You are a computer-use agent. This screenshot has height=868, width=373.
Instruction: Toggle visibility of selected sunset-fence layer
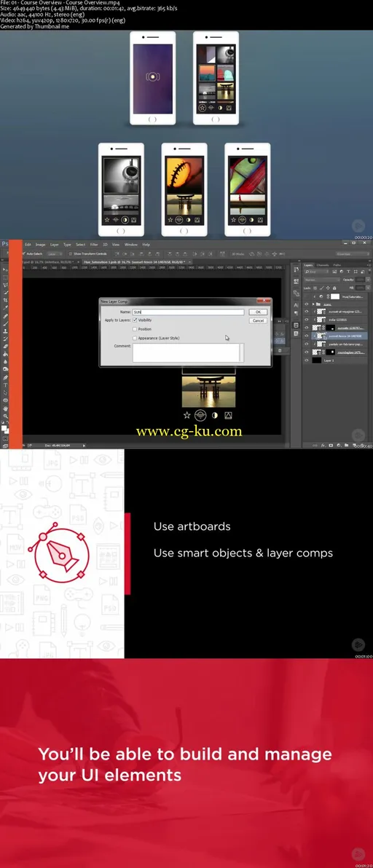306,336
